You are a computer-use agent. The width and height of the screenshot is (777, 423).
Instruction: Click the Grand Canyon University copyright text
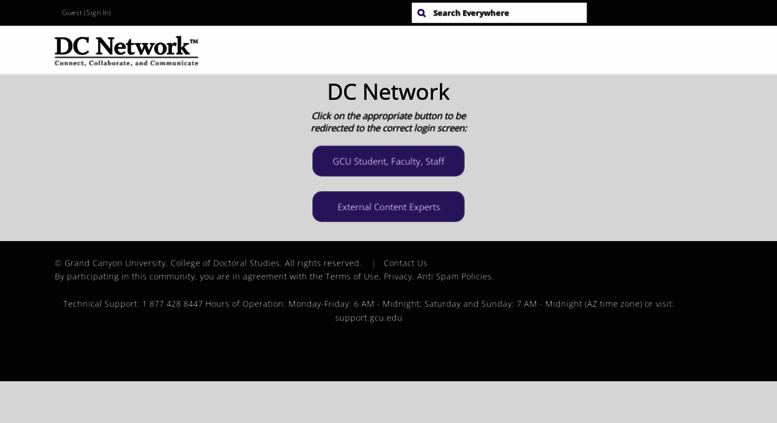pyautogui.click(x=207, y=263)
